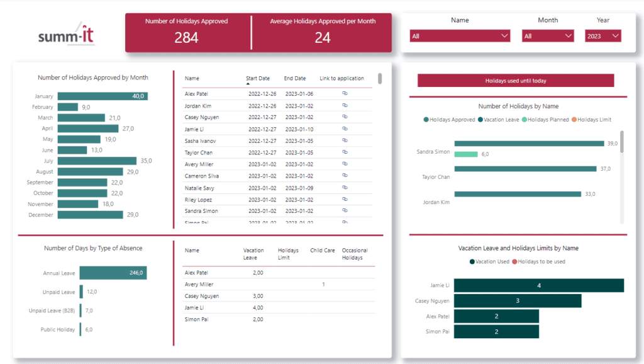Select the July bar in monthly chart

97,161
